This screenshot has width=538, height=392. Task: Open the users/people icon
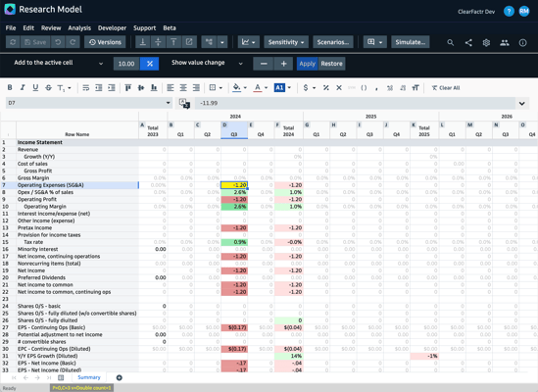click(505, 42)
